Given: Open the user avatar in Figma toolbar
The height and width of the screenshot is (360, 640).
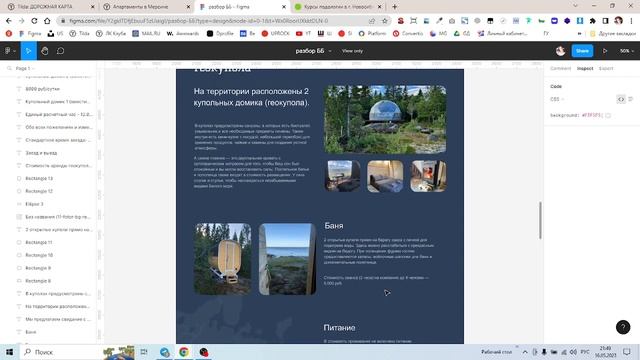Looking at the screenshot, I should pyautogui.click(x=560, y=51).
